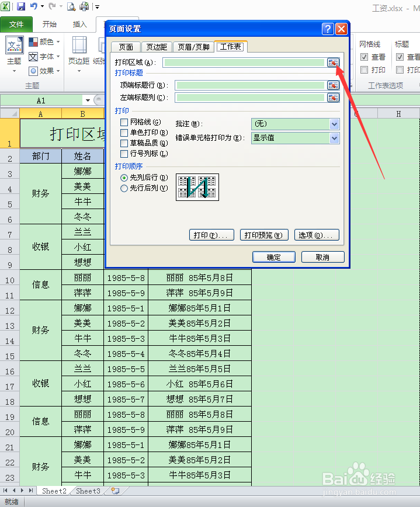The image size is (420, 507).
Task: Click the 选项(O)... button
Action: tap(317, 235)
